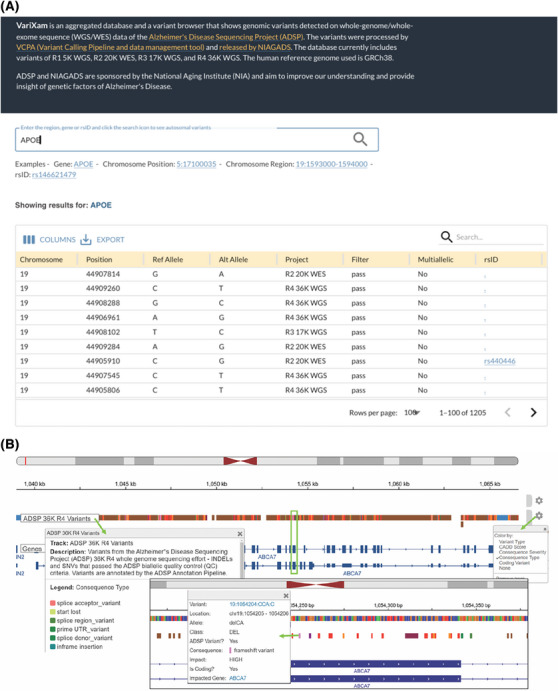
Task: Open the VCPA Variant Calling Pipeline link
Action: pos(110,47)
